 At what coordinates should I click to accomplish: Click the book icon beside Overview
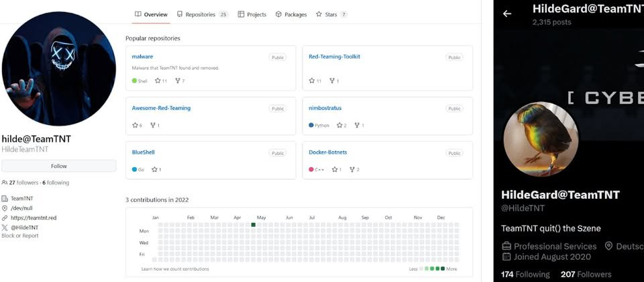tap(138, 14)
